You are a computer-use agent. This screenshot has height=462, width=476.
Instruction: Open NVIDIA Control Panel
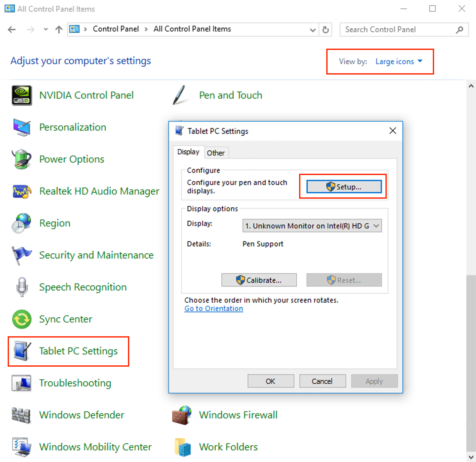86,95
